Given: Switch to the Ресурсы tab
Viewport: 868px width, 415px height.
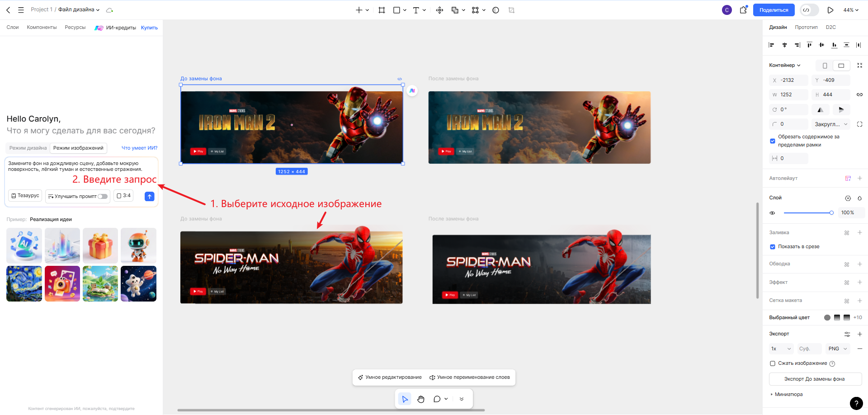Looking at the screenshot, I should [x=75, y=27].
